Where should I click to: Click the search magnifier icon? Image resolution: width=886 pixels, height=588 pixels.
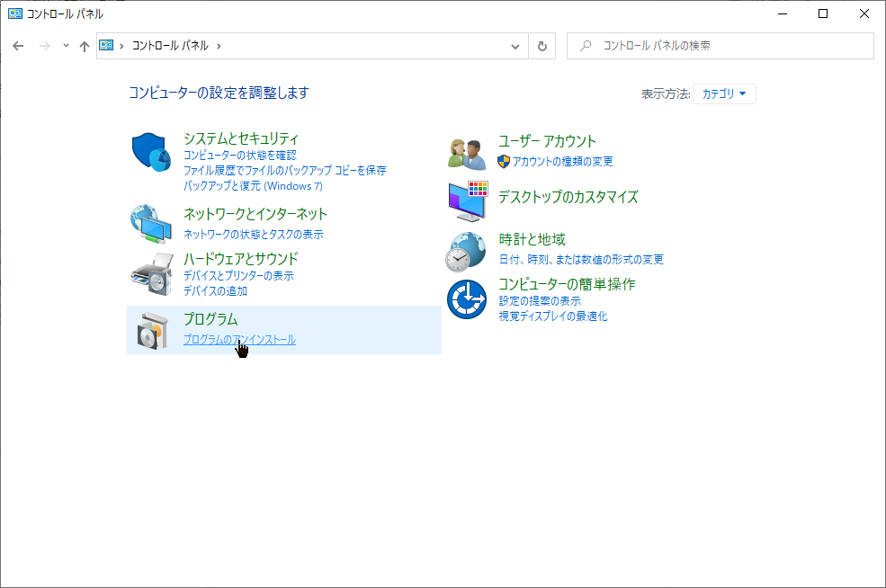coord(586,46)
